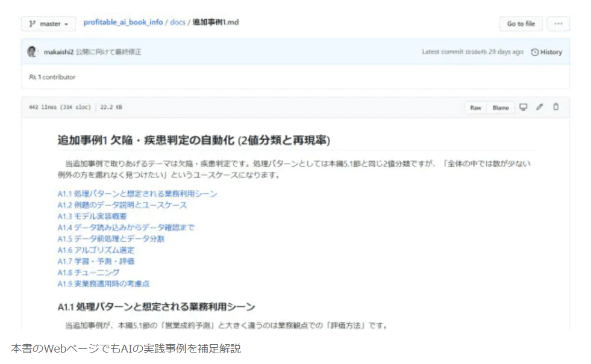Open the commit History link
591x364 pixels.
[546, 52]
